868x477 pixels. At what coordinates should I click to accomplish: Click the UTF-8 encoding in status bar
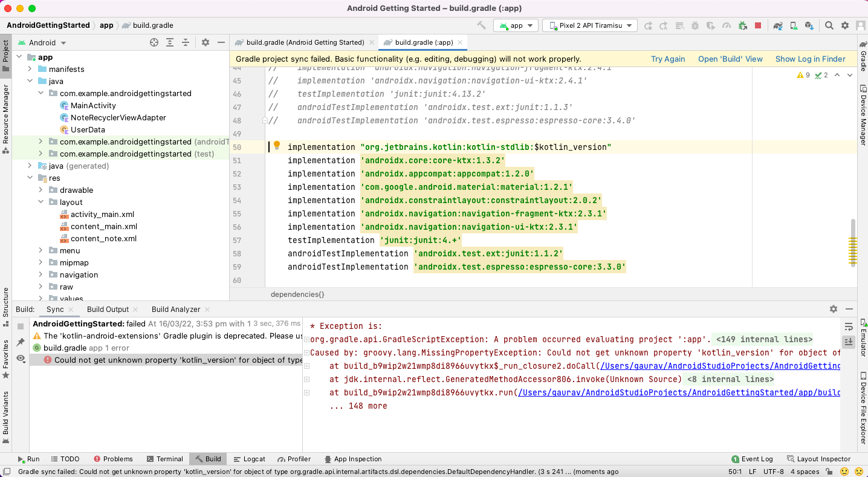point(774,472)
